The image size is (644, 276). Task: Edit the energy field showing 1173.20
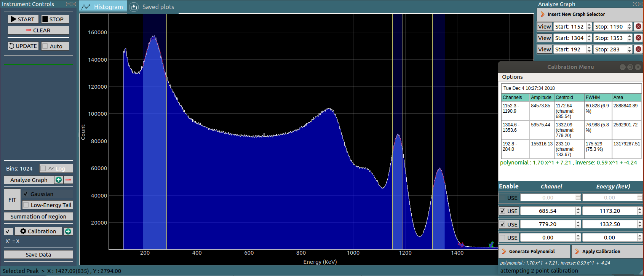[x=610, y=211]
